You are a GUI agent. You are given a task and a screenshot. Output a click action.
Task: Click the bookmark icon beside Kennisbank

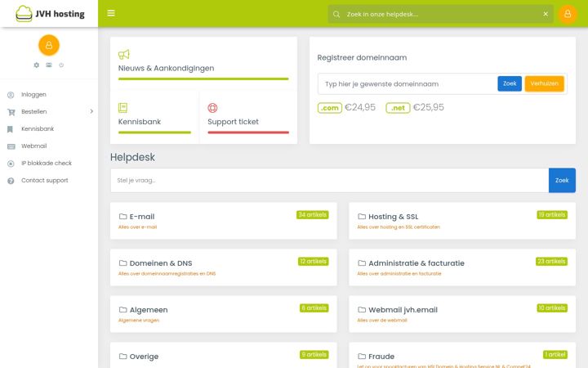tap(10, 129)
